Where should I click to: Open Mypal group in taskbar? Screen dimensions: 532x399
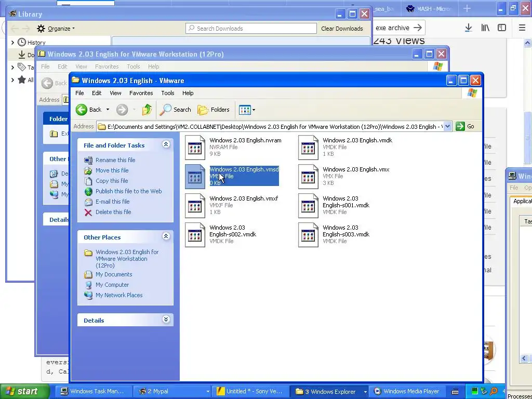coord(172,391)
